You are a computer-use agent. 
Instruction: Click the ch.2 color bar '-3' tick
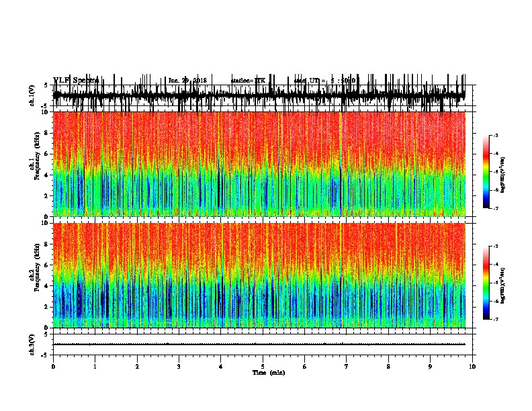tap(495, 246)
